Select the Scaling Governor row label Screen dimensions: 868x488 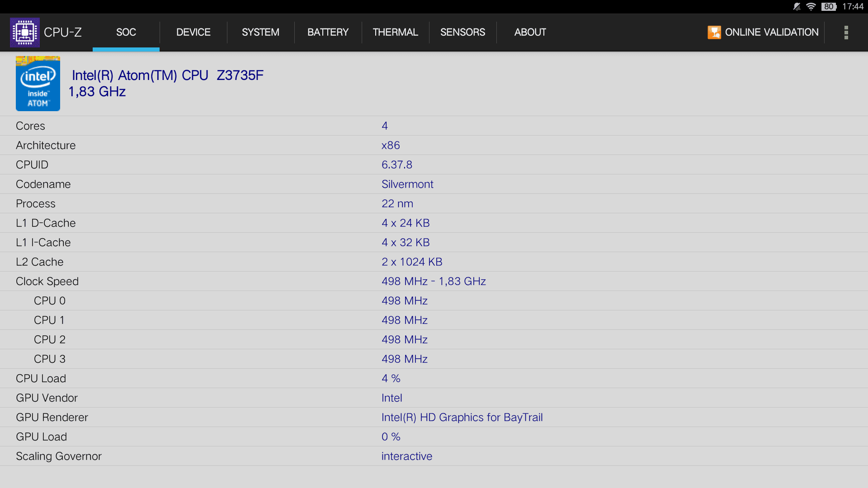click(x=59, y=456)
